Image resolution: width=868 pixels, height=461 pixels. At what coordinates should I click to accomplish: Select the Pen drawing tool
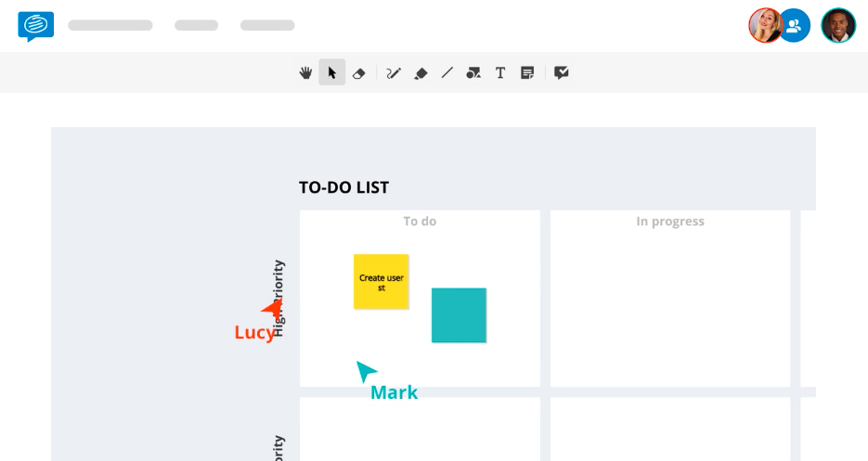(x=393, y=73)
